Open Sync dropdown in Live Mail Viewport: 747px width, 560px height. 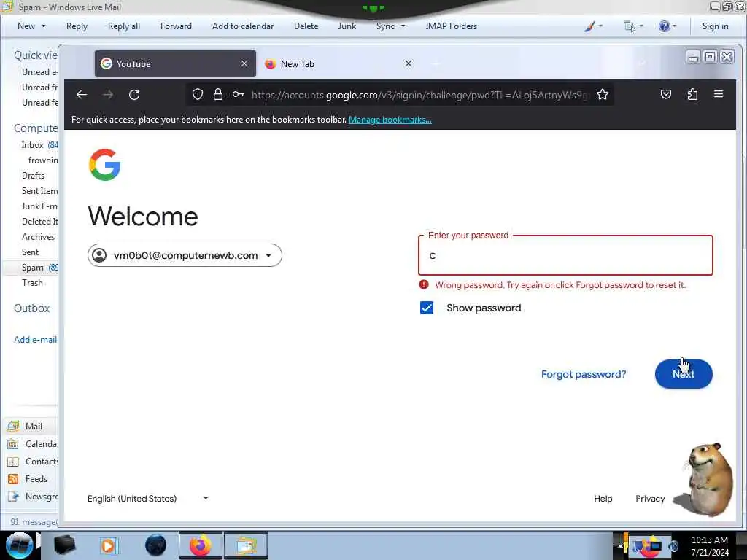point(390,26)
